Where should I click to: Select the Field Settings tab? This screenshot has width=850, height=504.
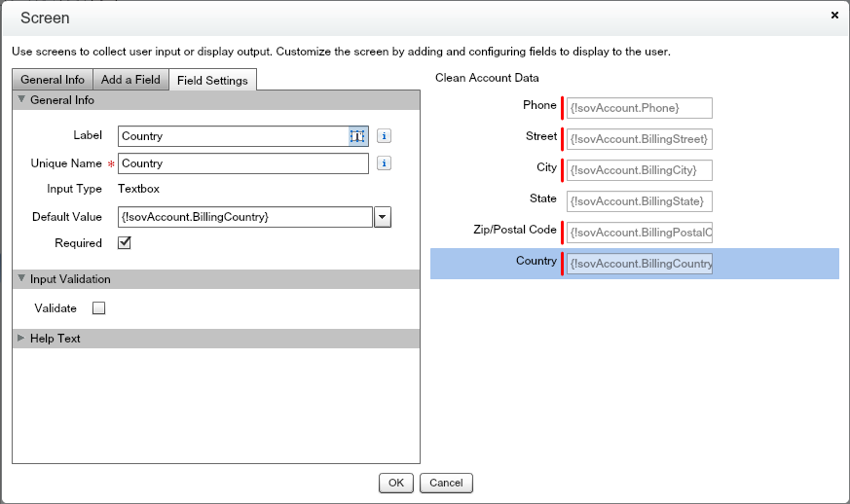coord(212,80)
